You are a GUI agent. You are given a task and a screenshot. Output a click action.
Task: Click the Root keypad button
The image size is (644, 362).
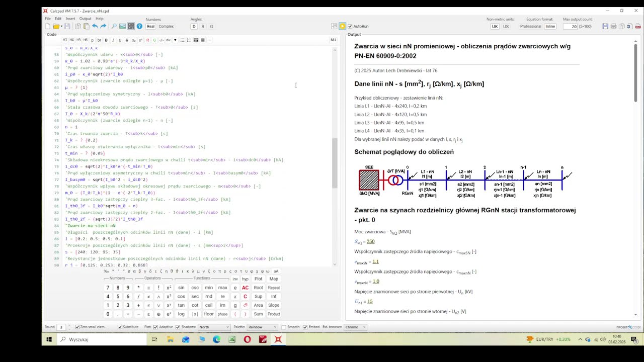click(x=258, y=288)
